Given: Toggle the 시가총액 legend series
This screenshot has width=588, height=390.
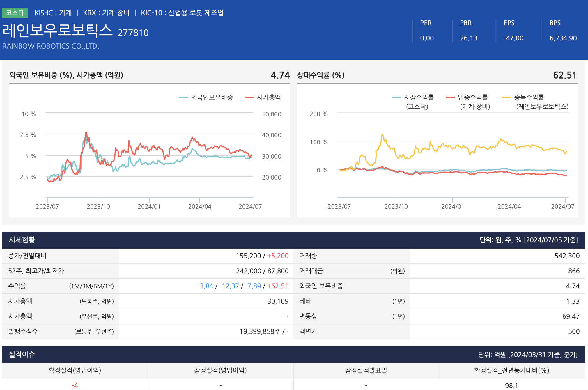Looking at the screenshot, I should pos(268,97).
